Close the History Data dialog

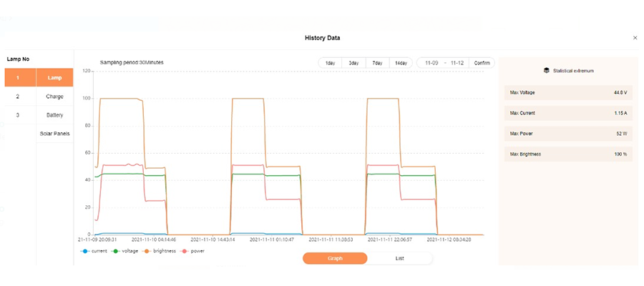635,38
